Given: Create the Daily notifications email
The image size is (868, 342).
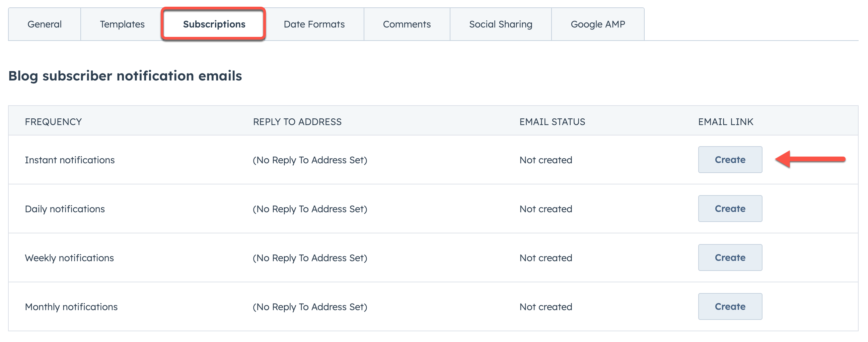Looking at the screenshot, I should [x=730, y=209].
